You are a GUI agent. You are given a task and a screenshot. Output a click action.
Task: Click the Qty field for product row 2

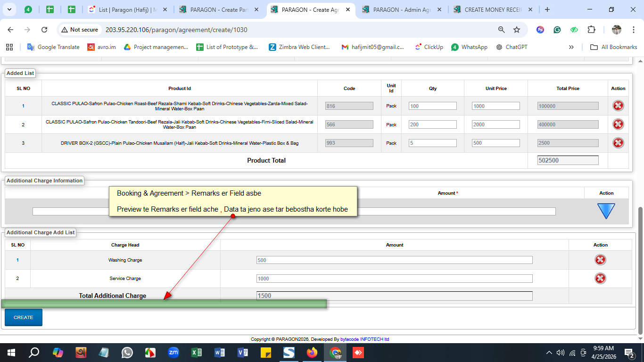[x=432, y=124]
